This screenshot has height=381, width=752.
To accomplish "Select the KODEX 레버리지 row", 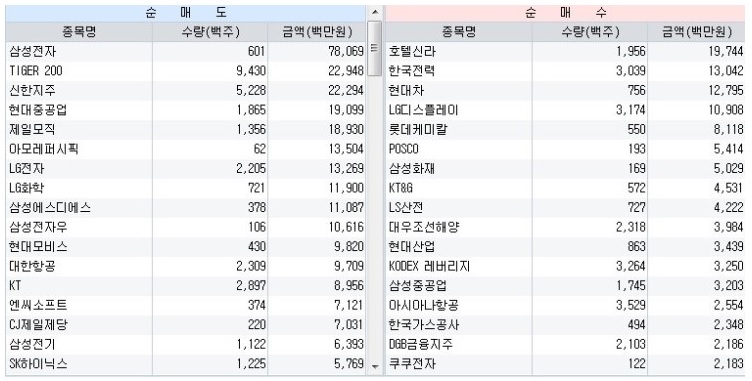I will (565, 266).
